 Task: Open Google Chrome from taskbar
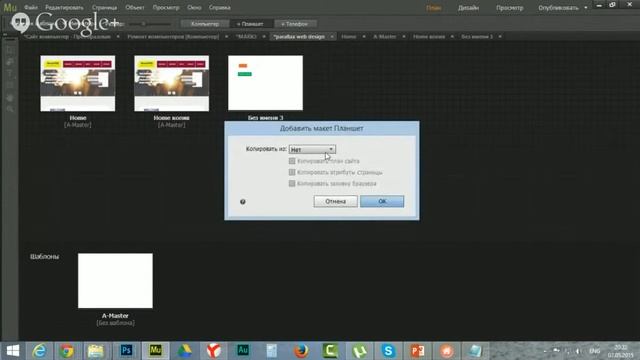point(67,351)
